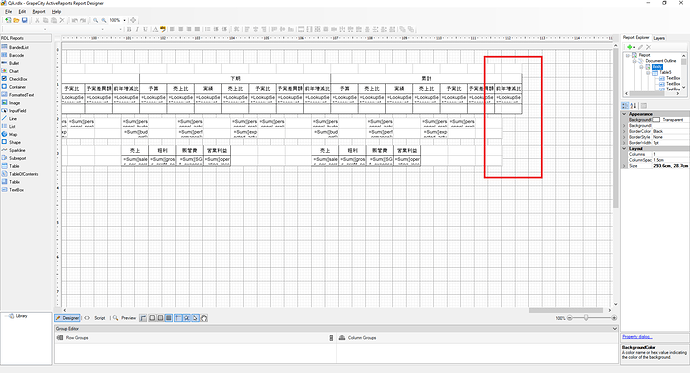
Task: Click the font color A icon
Action: coord(155,29)
